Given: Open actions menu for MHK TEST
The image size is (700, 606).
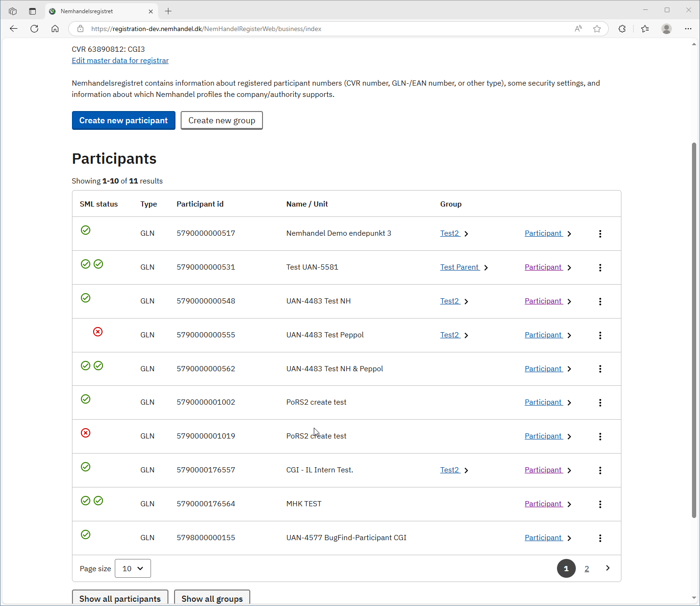Looking at the screenshot, I should [x=600, y=504].
